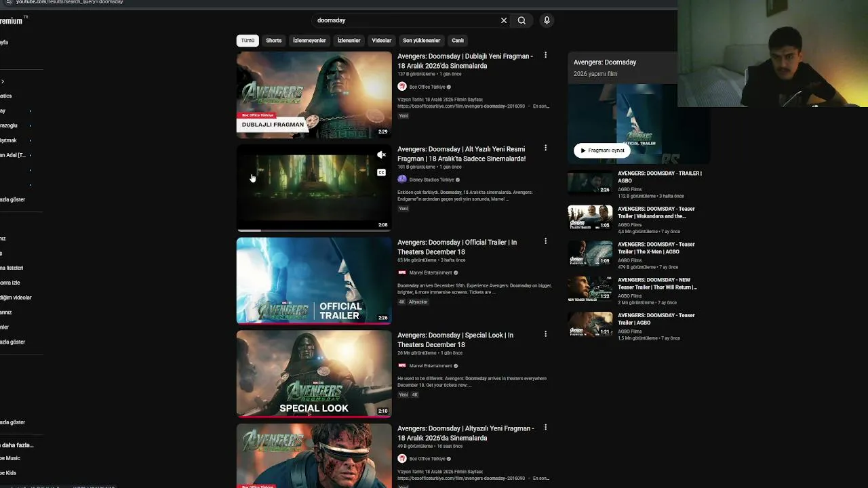Open the previewing Alt Yazılı trailer thumbnail
This screenshot has width=868, height=488.
click(314, 188)
